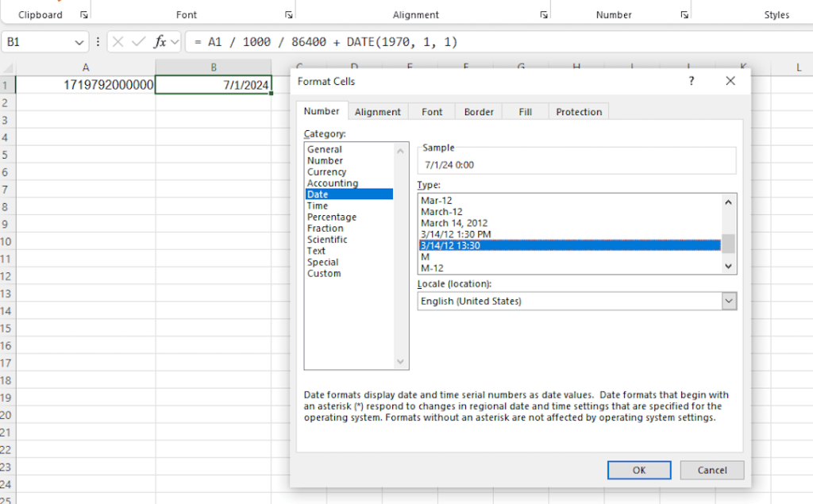The height and width of the screenshot is (504, 813).
Task: Click the OK button
Action: [639, 470]
